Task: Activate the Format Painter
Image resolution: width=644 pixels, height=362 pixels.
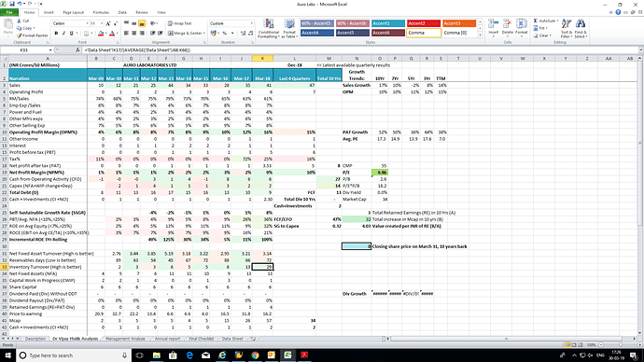Action: coord(33,35)
